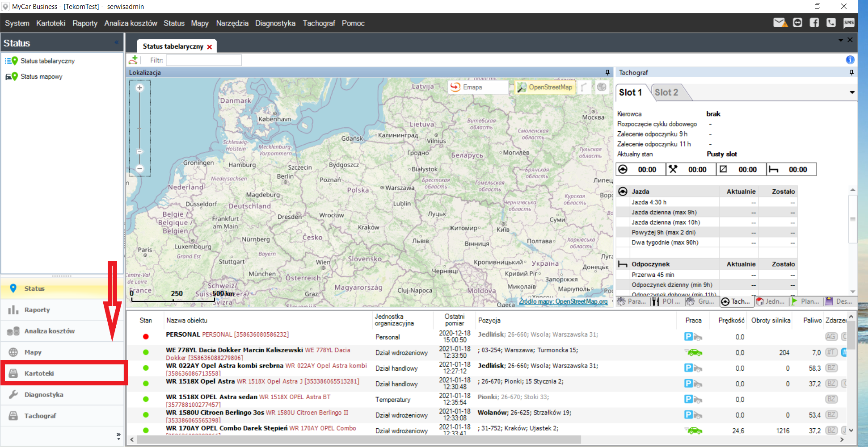
Task: Open Mapy in the sidebar
Action: point(63,352)
